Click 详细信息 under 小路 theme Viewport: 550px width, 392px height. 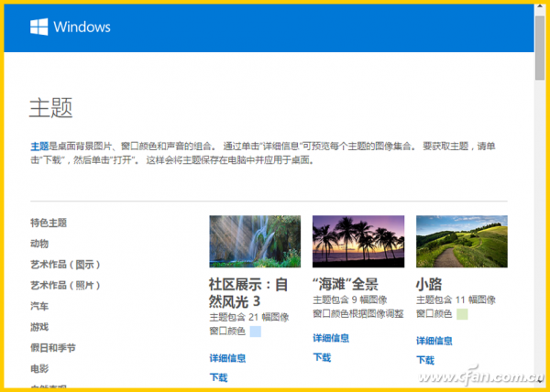pyautogui.click(x=434, y=341)
